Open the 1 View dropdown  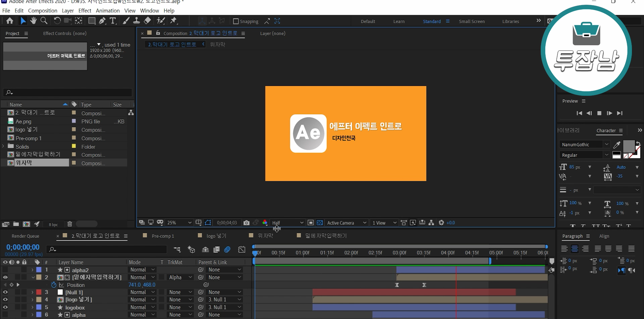pos(384,223)
